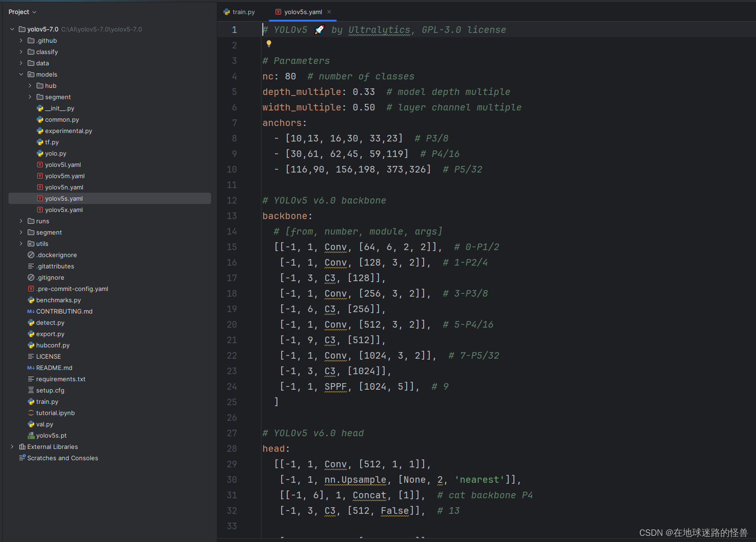Collapse the yolov5-7.0 root folder

(x=12, y=29)
